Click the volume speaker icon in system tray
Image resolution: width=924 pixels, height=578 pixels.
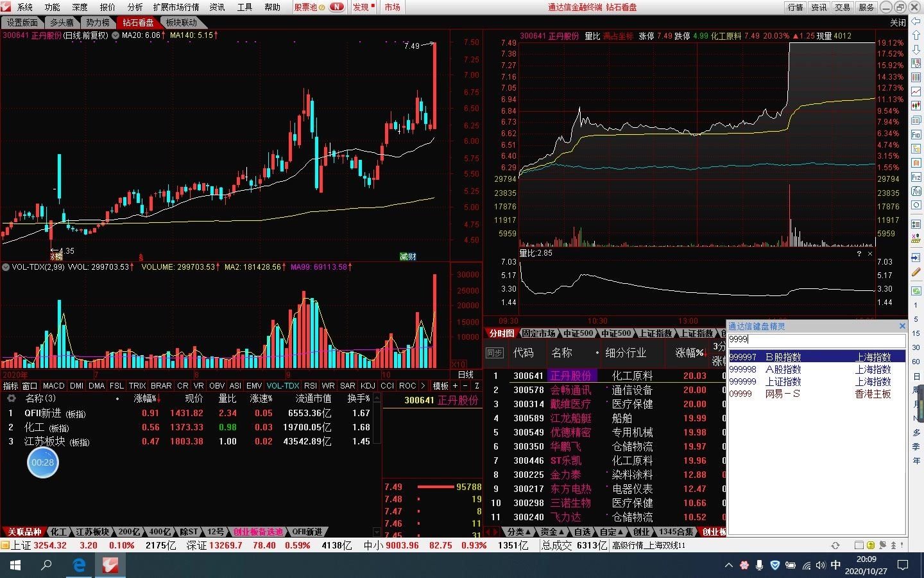tap(820, 566)
